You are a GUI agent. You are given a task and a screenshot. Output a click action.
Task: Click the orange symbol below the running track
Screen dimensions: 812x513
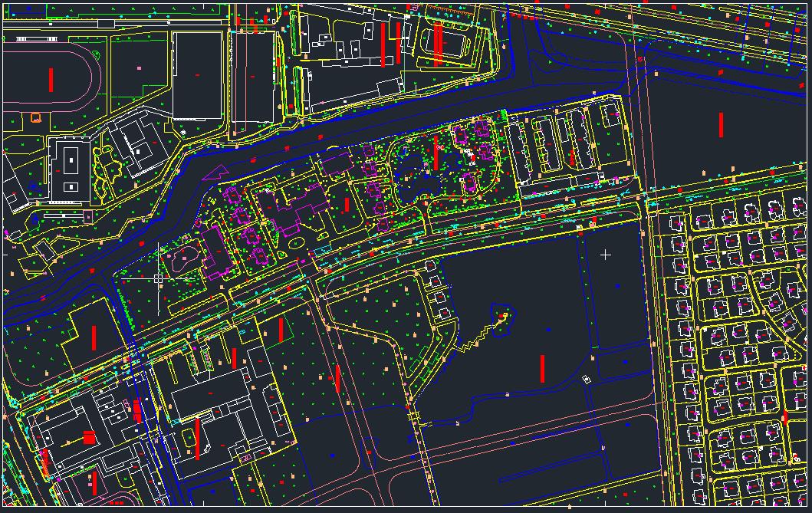click(35, 117)
